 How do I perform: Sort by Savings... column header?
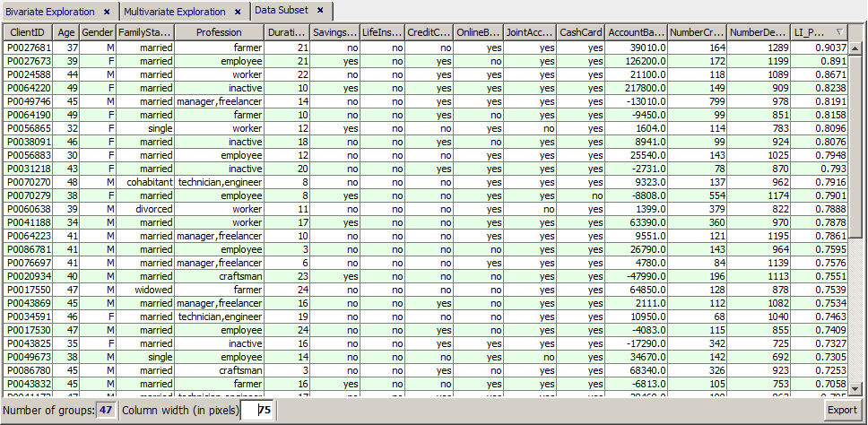click(x=334, y=32)
